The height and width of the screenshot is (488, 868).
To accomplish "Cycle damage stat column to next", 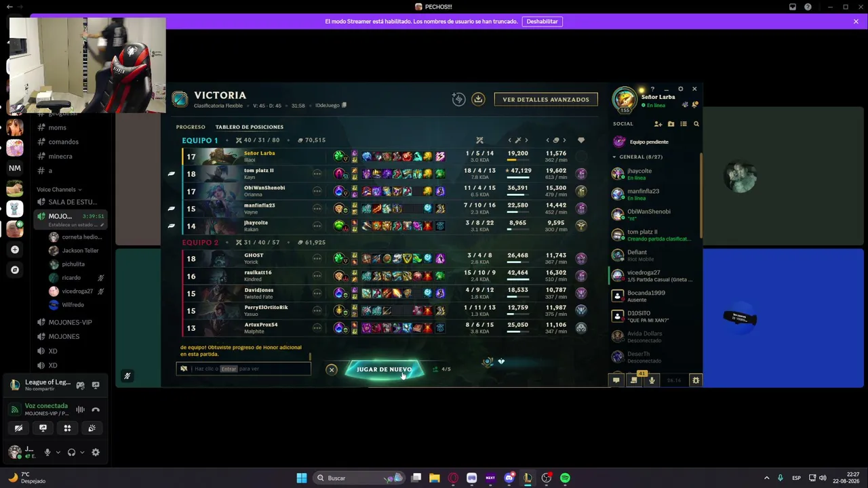I will click(x=526, y=140).
